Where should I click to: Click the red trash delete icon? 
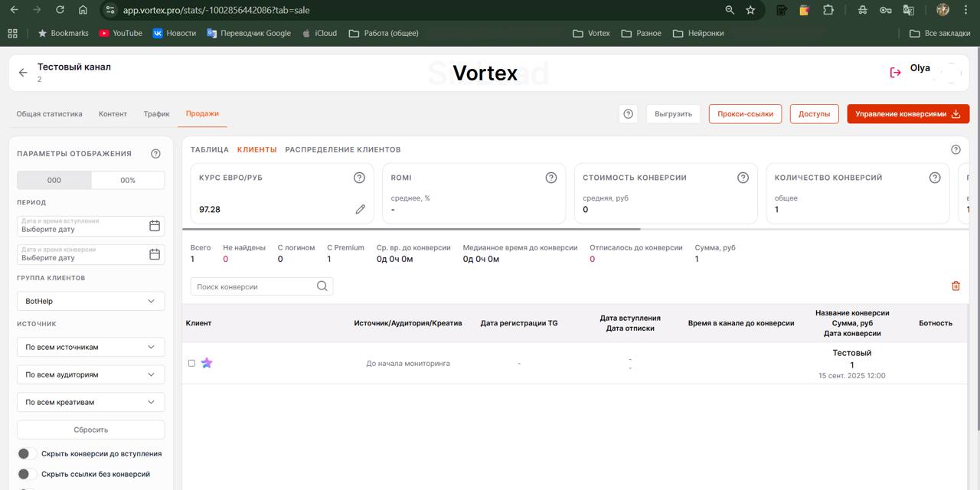coord(955,286)
